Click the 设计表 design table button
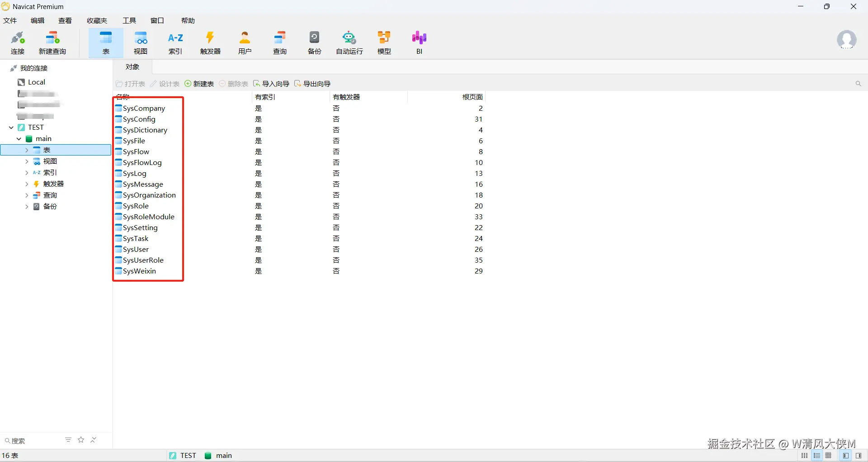The width and height of the screenshot is (868, 462). [165, 84]
